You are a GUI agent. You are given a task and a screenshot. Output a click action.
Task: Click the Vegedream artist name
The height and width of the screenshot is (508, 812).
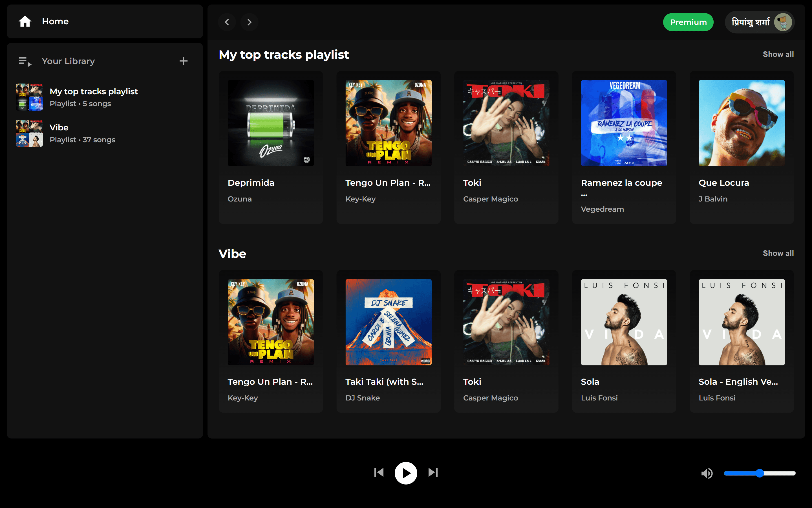click(x=602, y=209)
